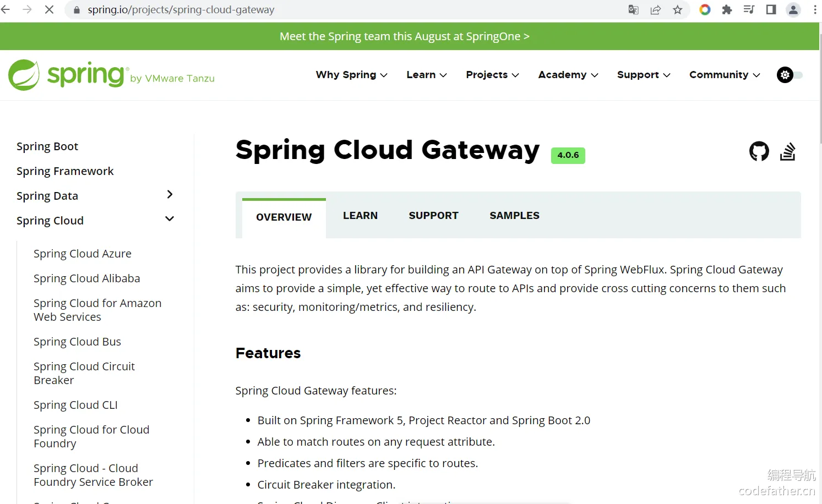Switch to the SAMPLES tab
The height and width of the screenshot is (504, 822).
pyautogui.click(x=515, y=216)
